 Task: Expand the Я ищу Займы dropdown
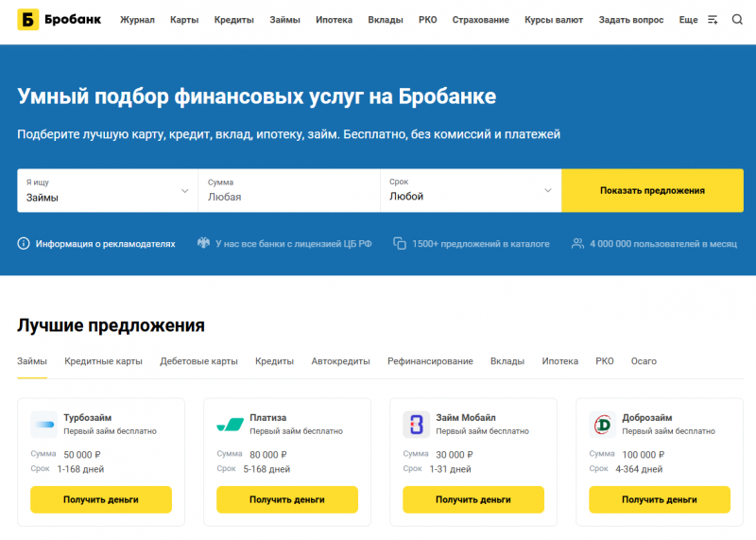pos(107,190)
